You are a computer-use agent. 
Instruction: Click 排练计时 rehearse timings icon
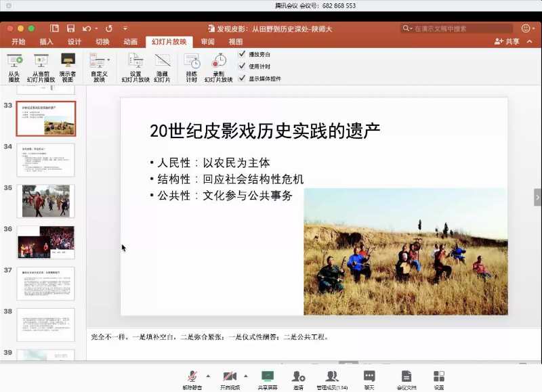[x=192, y=62]
